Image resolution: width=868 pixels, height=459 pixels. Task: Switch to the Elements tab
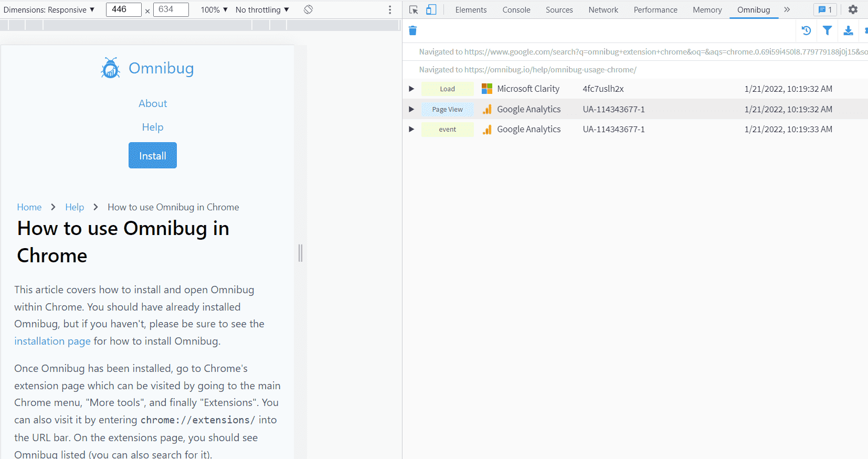[471, 9]
